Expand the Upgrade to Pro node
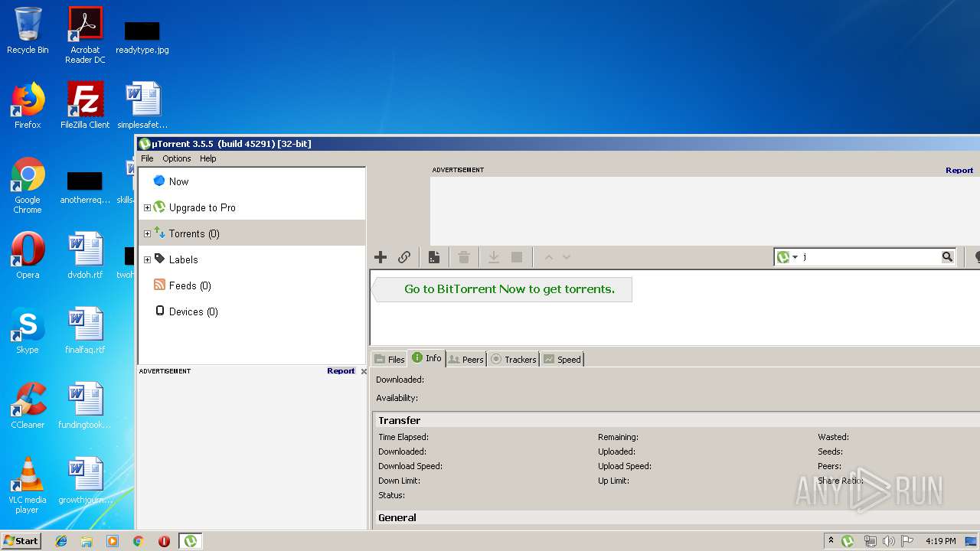The image size is (980, 551). [x=147, y=207]
